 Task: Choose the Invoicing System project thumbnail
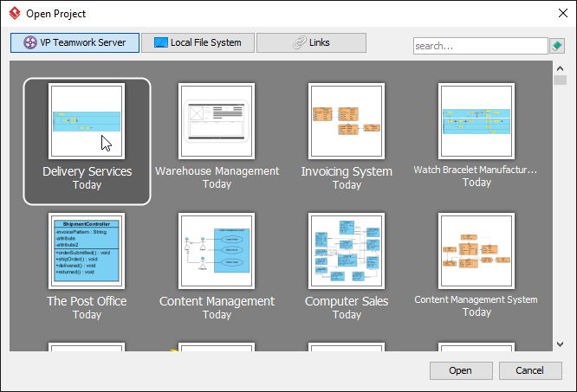tap(347, 122)
